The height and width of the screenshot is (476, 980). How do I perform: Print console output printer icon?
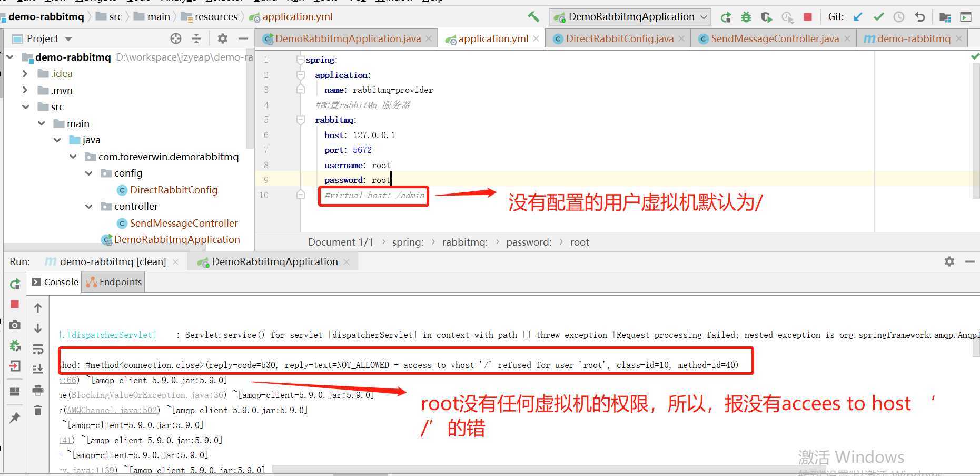click(38, 390)
